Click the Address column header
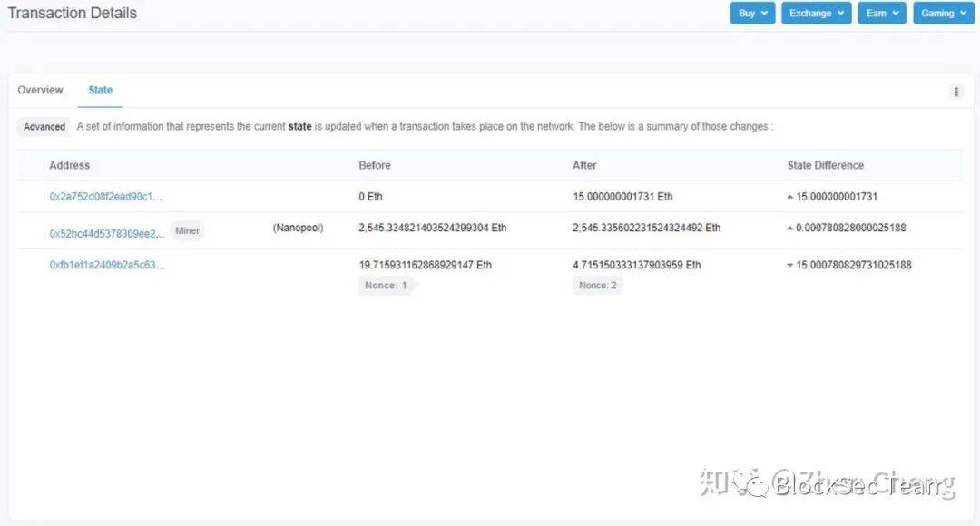980x526 pixels. point(69,166)
